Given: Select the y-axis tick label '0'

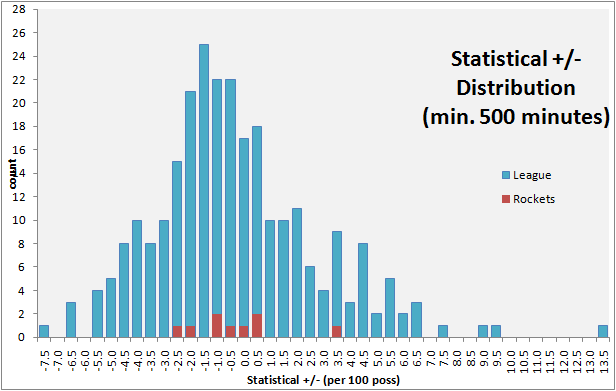Looking at the screenshot, I should point(22,337).
